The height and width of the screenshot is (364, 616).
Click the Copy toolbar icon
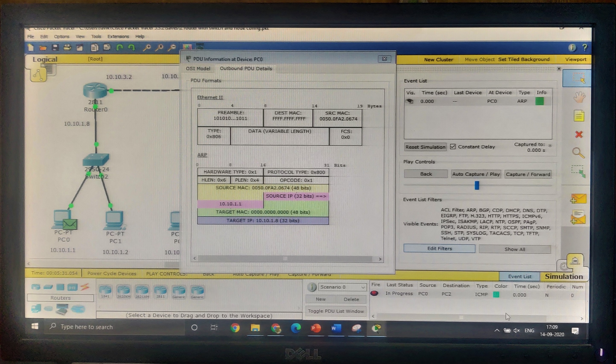click(95, 47)
